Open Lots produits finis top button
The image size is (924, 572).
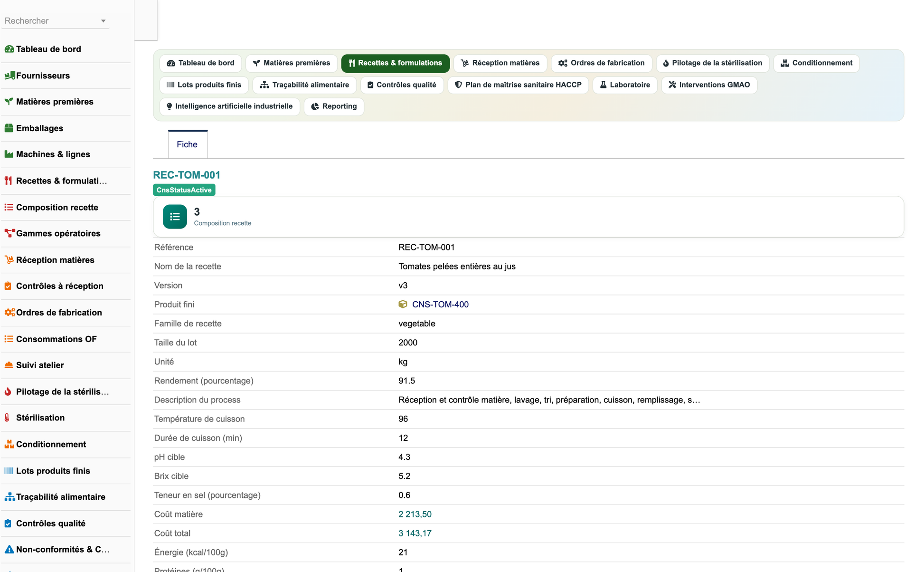pyautogui.click(x=204, y=85)
